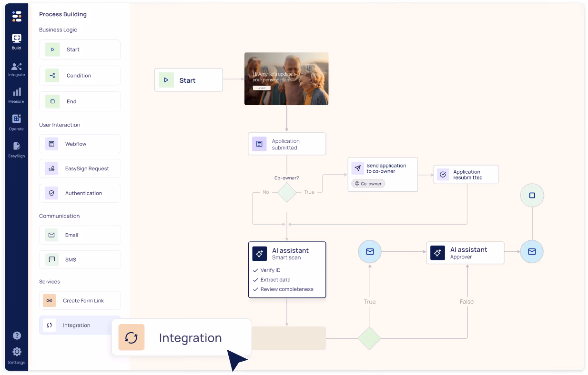Screen dimensions: 588x375
Task: Click the AI assistant Smart scan node
Action: (x=287, y=270)
